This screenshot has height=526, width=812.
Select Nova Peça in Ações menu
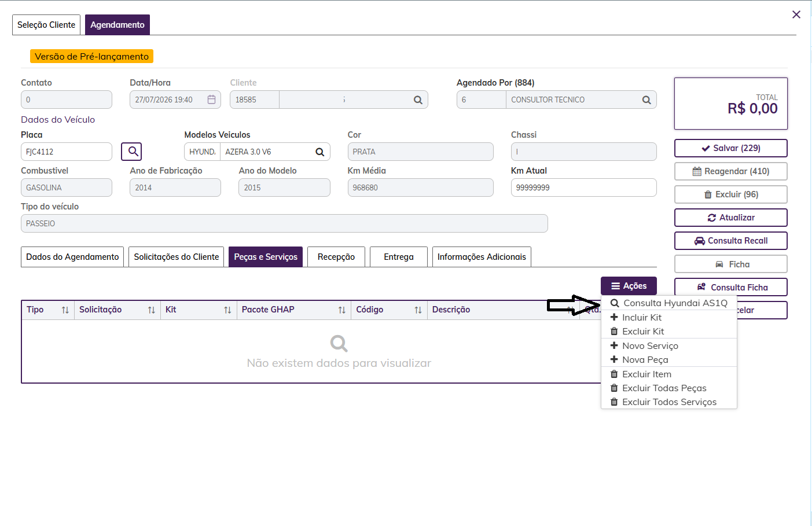click(x=669, y=359)
